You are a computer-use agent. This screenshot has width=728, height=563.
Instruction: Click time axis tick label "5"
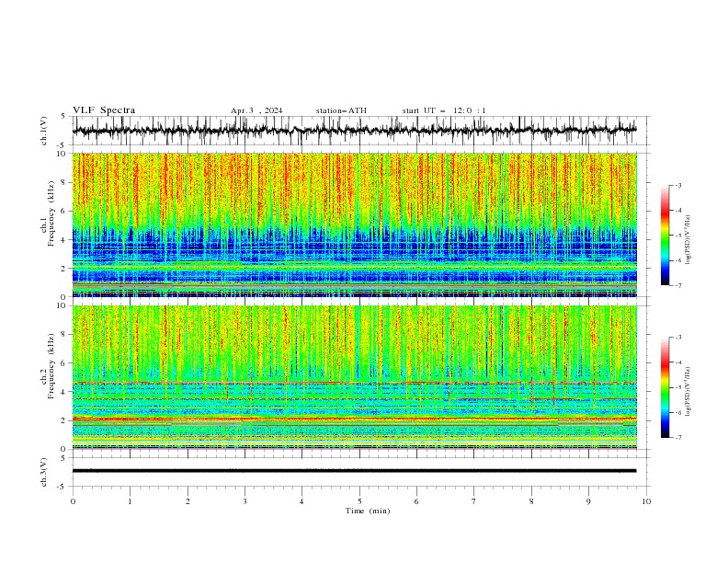(x=359, y=501)
